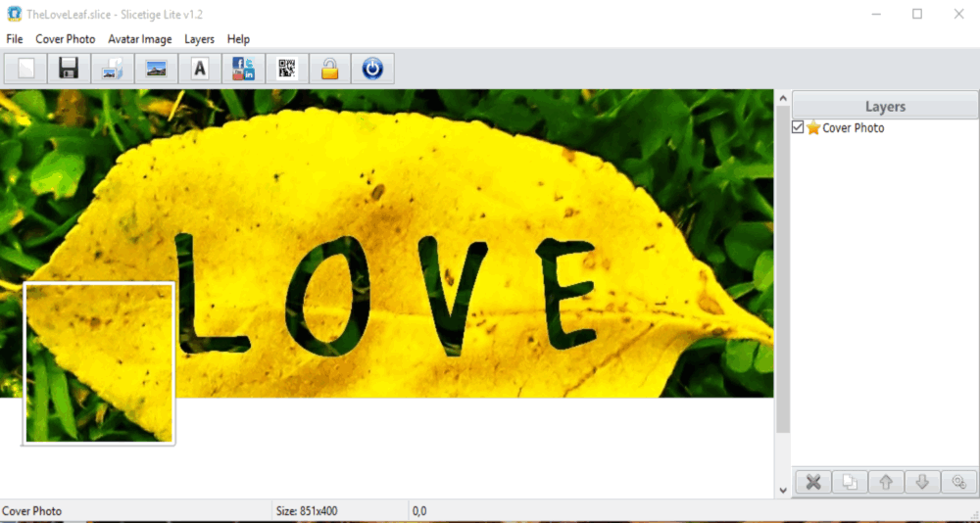Click the layer properties gear icon
The image size is (980, 523).
click(958, 482)
